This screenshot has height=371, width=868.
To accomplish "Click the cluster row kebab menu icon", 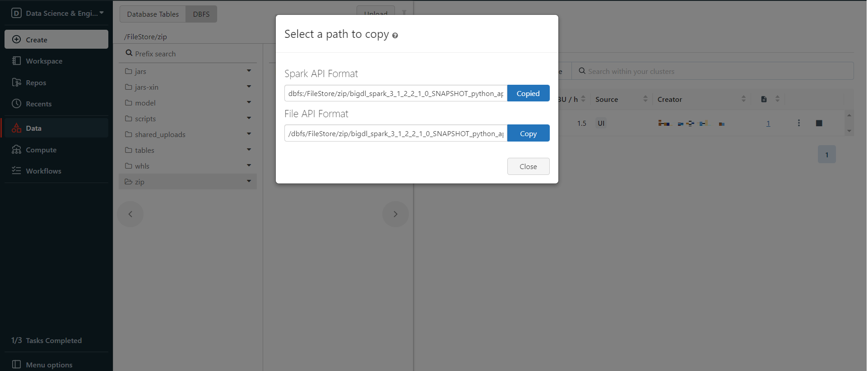I will tap(798, 123).
